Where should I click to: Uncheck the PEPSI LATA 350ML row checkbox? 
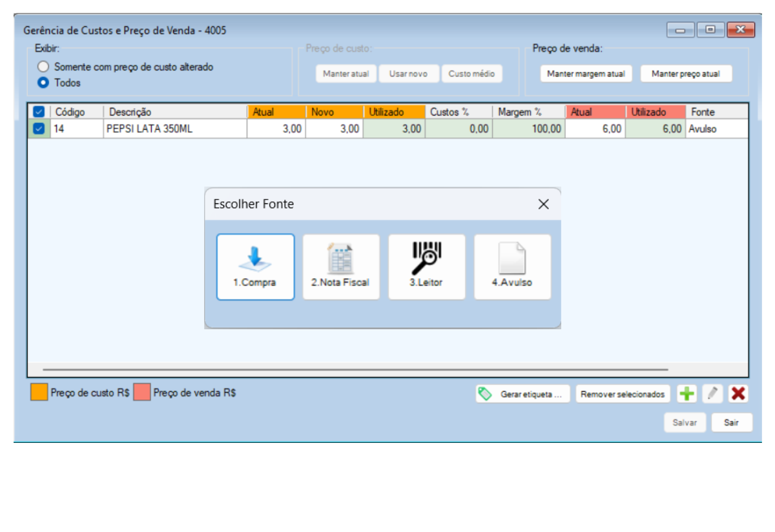click(x=38, y=129)
